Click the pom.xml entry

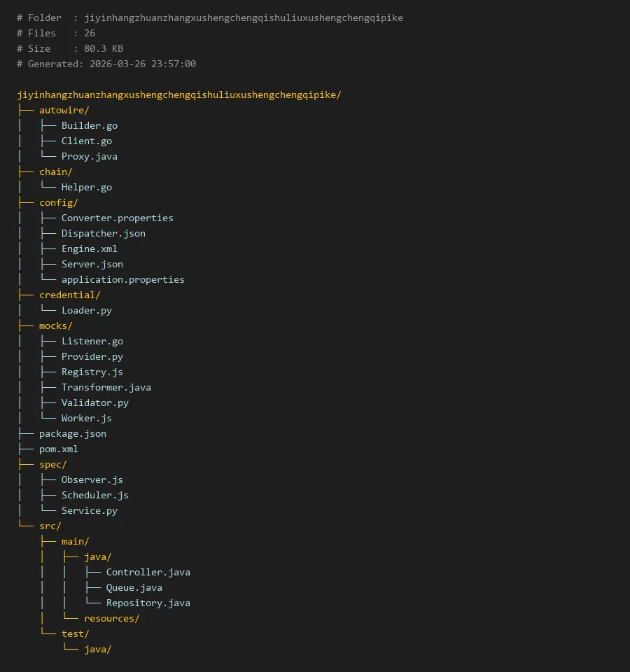(58, 449)
